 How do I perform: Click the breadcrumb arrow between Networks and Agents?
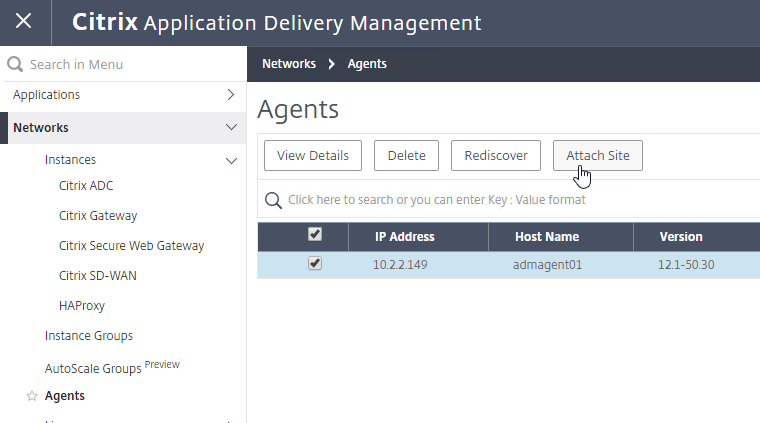click(x=332, y=64)
